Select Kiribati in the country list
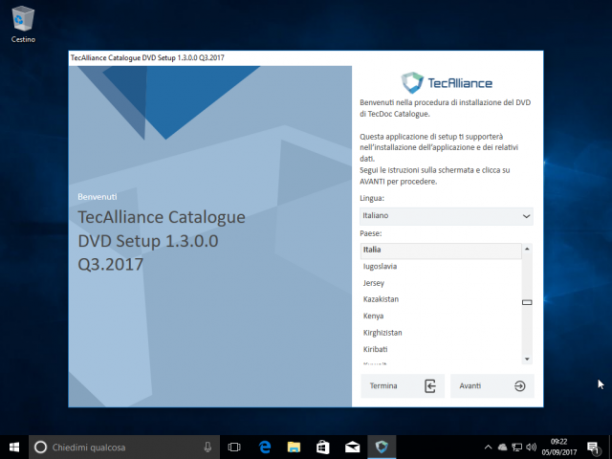Viewport: 612px width, 459px height. coord(441,349)
